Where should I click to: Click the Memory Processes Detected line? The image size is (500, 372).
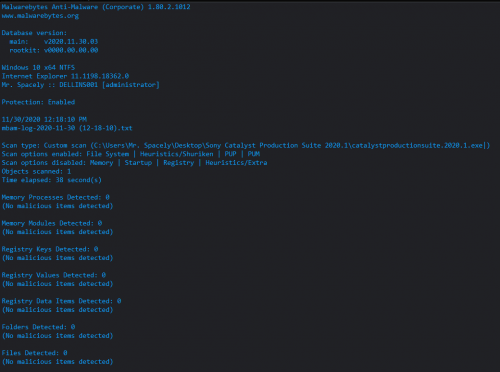click(56, 197)
